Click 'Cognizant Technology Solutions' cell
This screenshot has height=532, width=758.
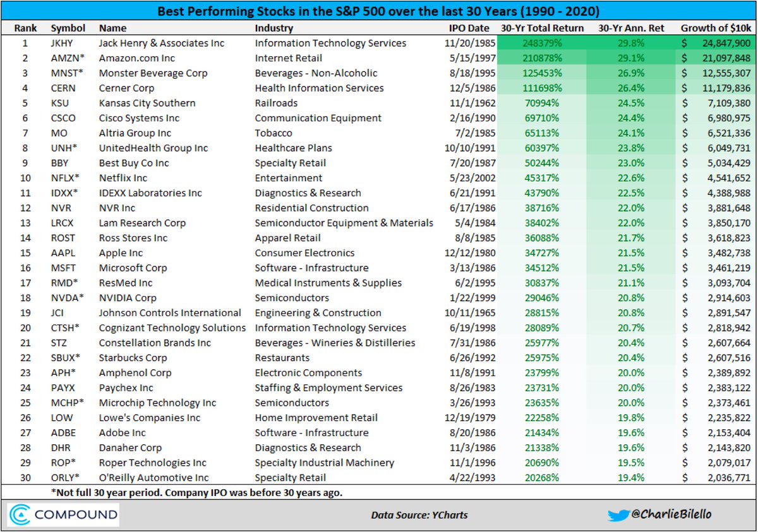pos(172,328)
